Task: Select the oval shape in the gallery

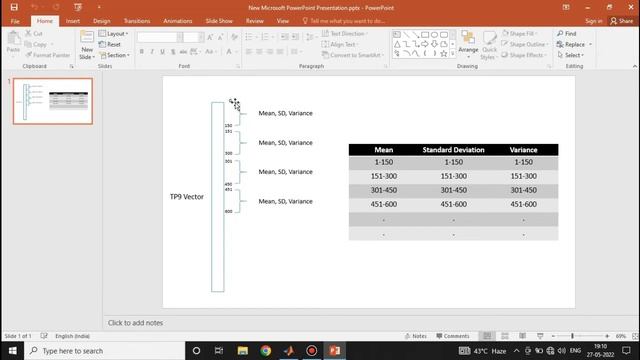Action: point(434,35)
